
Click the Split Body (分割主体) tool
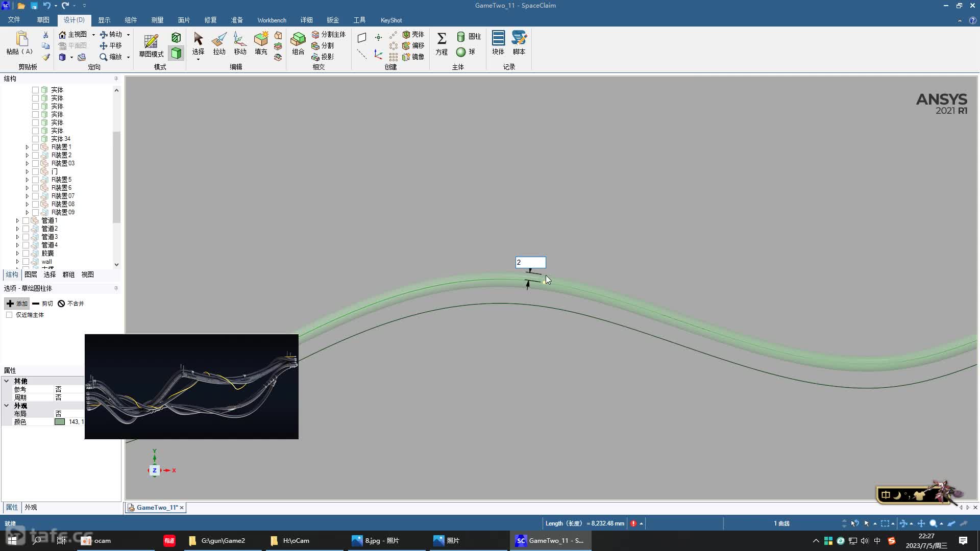tap(329, 34)
